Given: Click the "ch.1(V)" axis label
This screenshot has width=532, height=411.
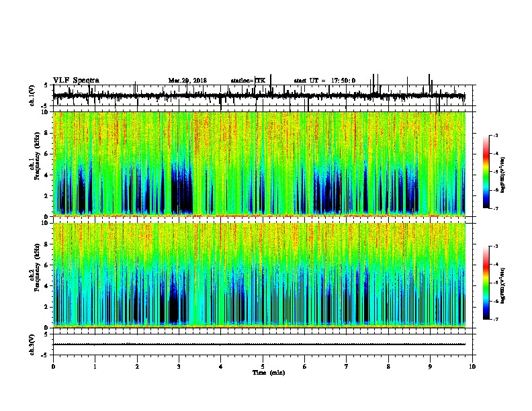Looking at the screenshot, I should [x=32, y=95].
